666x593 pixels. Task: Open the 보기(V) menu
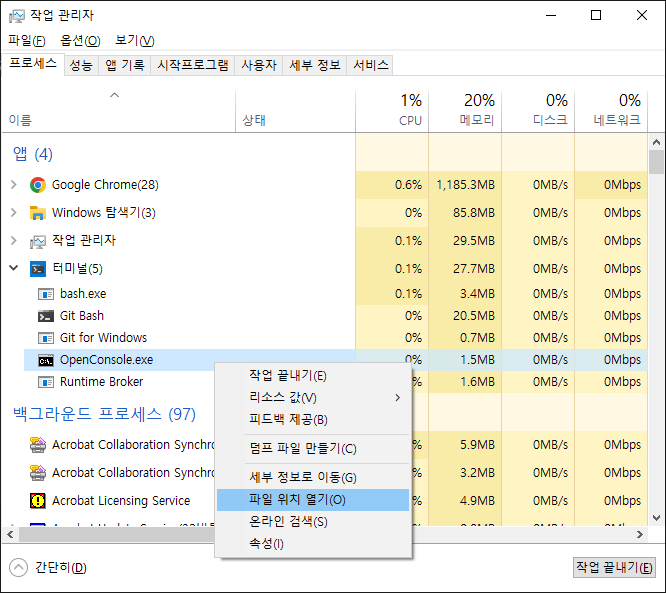[135, 41]
